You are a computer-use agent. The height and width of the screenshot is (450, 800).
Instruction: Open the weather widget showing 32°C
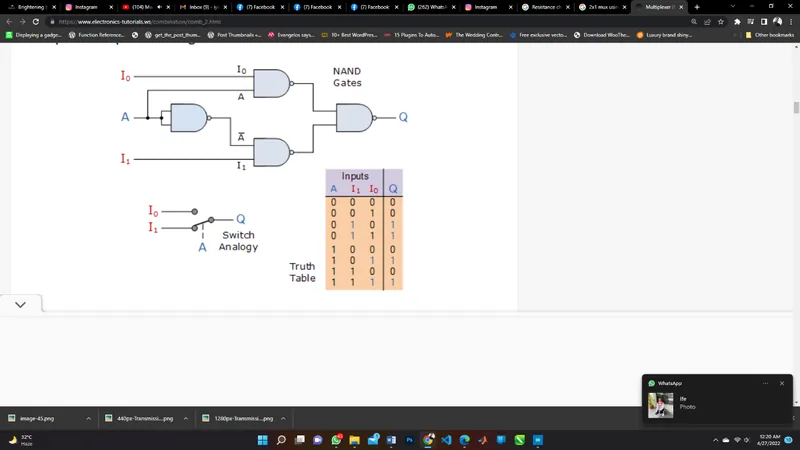pyautogui.click(x=20, y=440)
